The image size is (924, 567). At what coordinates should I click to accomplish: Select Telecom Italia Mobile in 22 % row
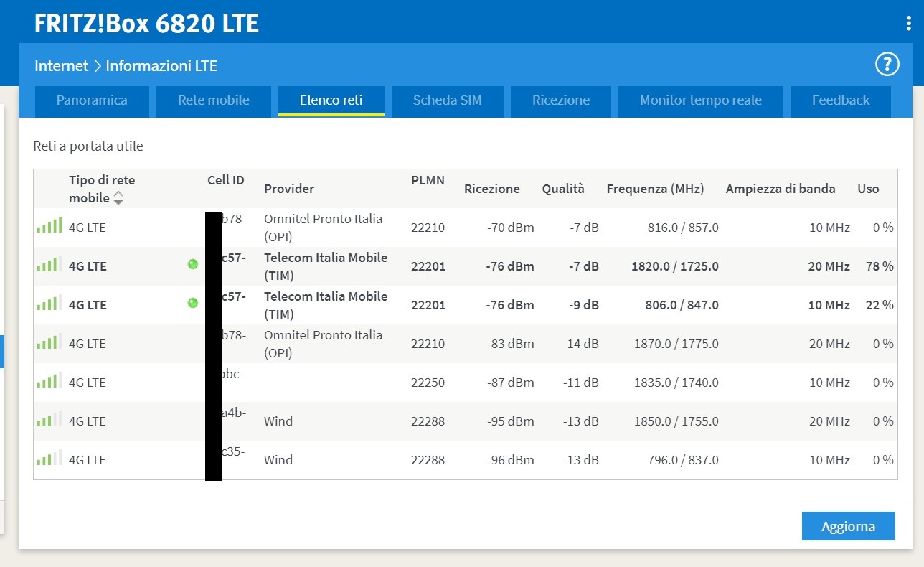pos(326,305)
